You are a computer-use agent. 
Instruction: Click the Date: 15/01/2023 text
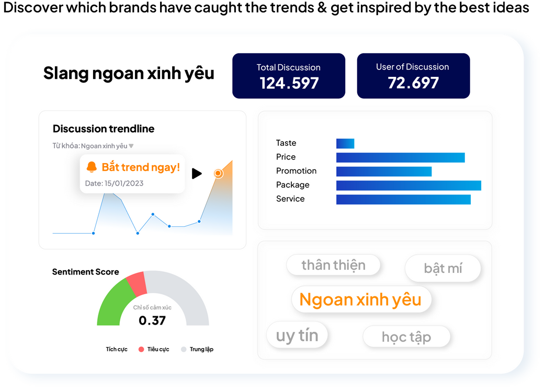pyautogui.click(x=114, y=183)
